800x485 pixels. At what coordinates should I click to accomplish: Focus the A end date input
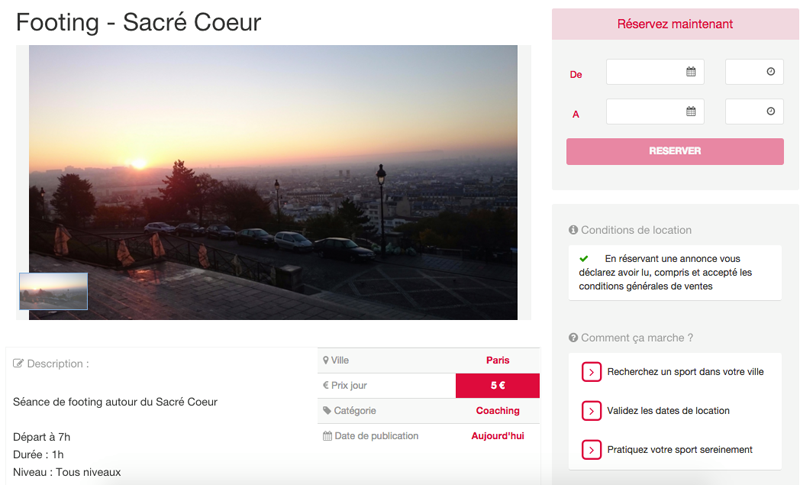coord(655,111)
